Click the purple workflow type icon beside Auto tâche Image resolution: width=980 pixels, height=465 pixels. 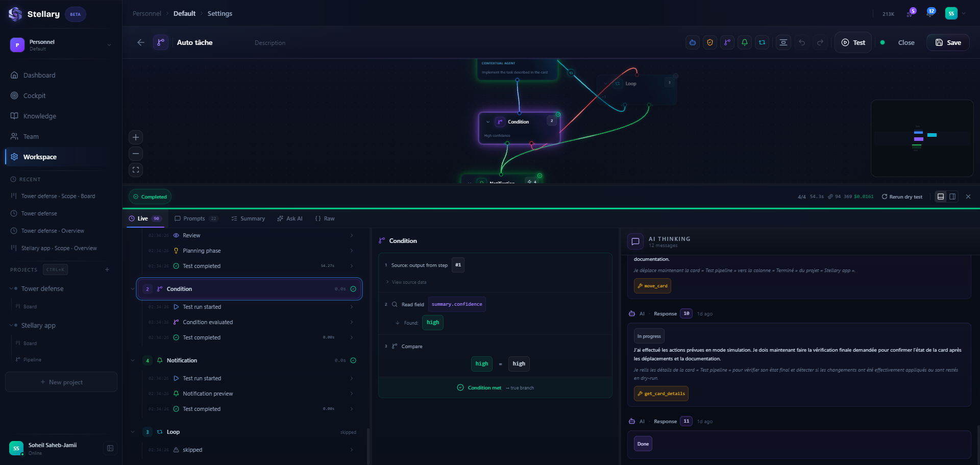(x=161, y=42)
